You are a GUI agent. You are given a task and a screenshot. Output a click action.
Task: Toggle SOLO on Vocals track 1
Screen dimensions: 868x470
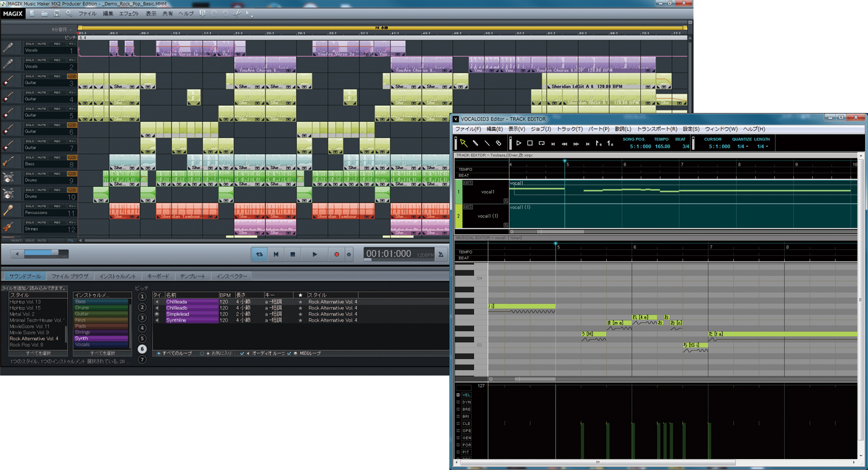pyautogui.click(x=30, y=44)
